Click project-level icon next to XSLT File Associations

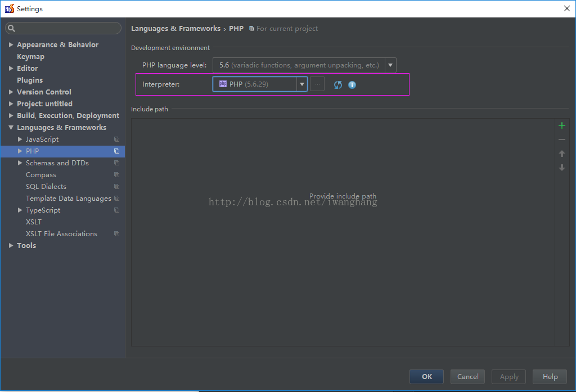coord(117,233)
